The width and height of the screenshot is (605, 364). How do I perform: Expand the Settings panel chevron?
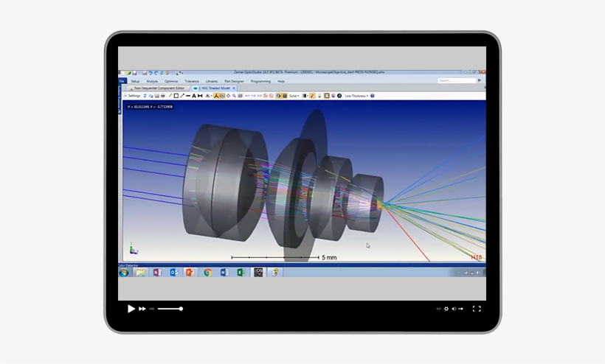click(125, 96)
